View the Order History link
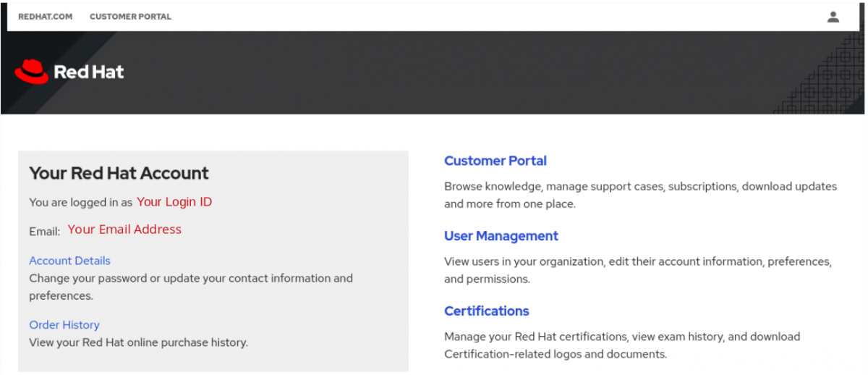 (64, 325)
